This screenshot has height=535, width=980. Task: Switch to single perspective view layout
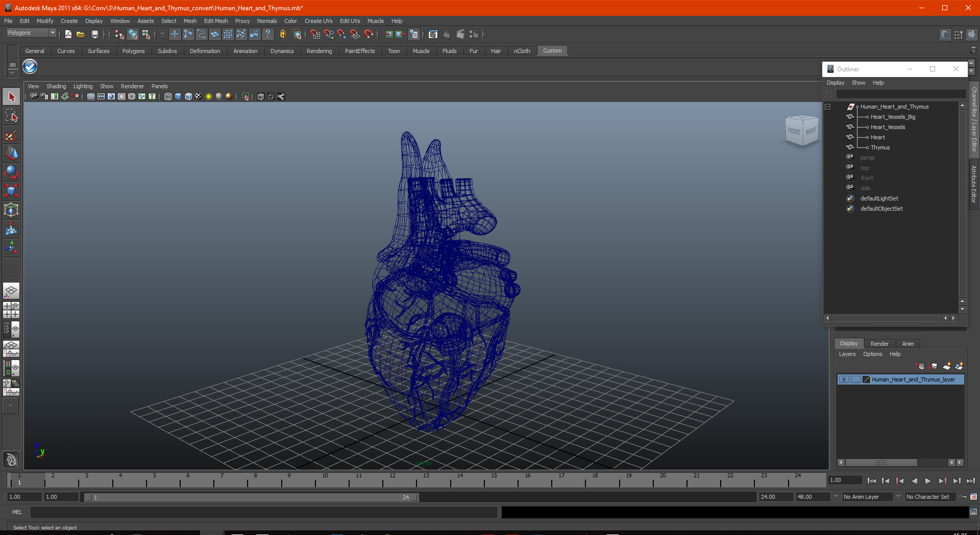pyautogui.click(x=11, y=291)
